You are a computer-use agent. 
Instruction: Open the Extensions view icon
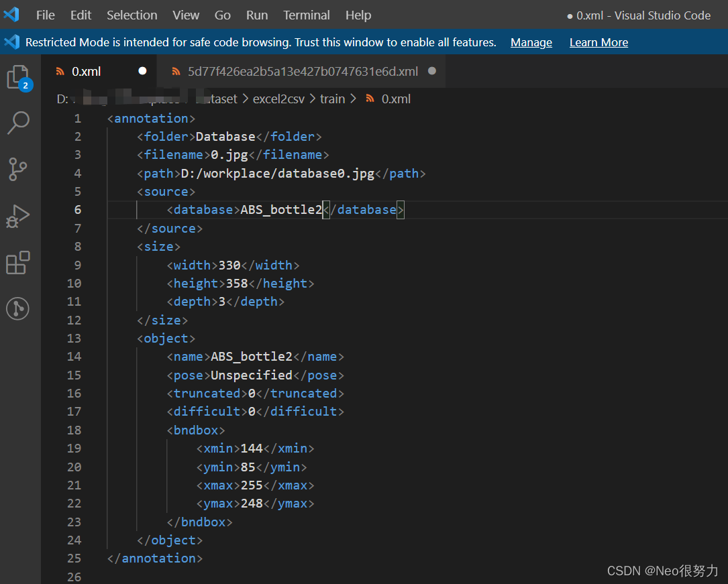coord(17,263)
